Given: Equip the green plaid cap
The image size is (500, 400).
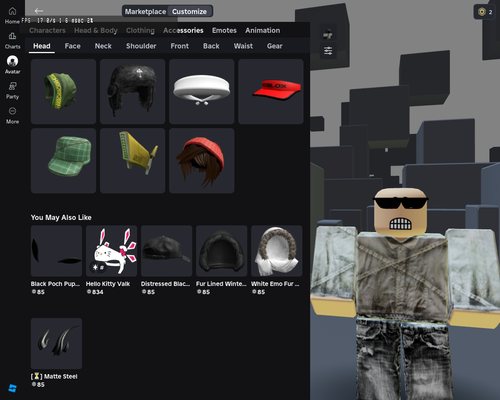Looking at the screenshot, I should [63, 161].
